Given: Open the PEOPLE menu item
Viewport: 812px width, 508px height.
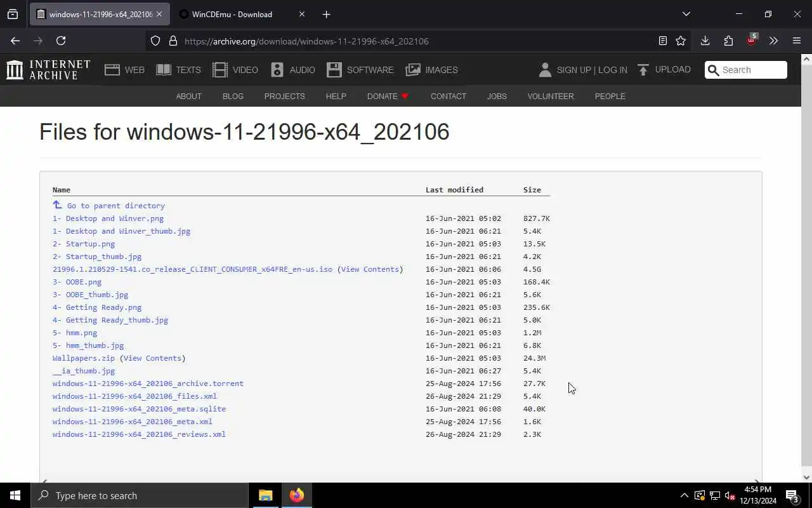Looking at the screenshot, I should (x=610, y=96).
